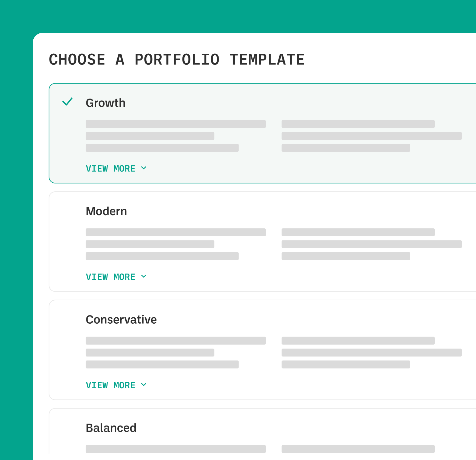Click Balanced's first right placeholder line
The width and height of the screenshot is (476, 460).
tap(358, 449)
